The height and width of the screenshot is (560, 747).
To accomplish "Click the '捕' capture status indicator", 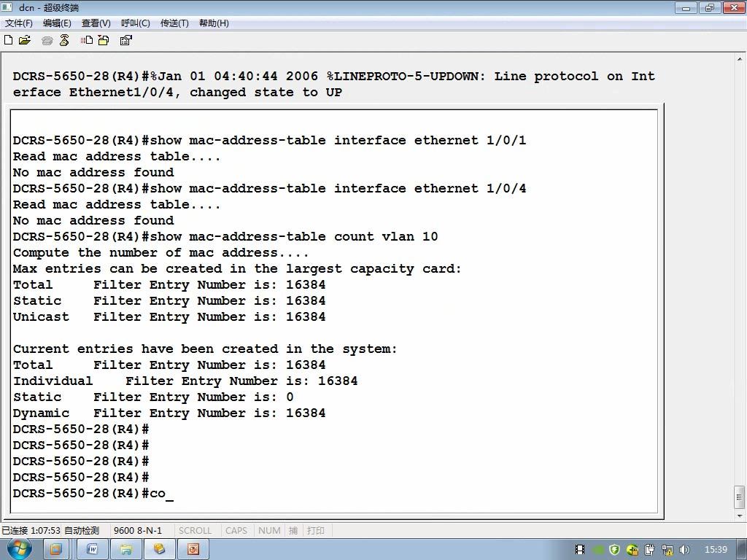I will click(x=293, y=531).
